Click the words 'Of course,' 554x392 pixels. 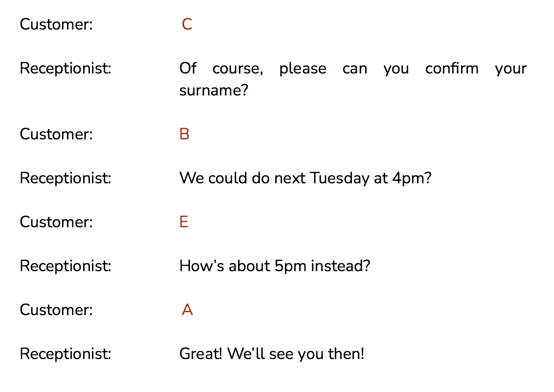point(221,68)
